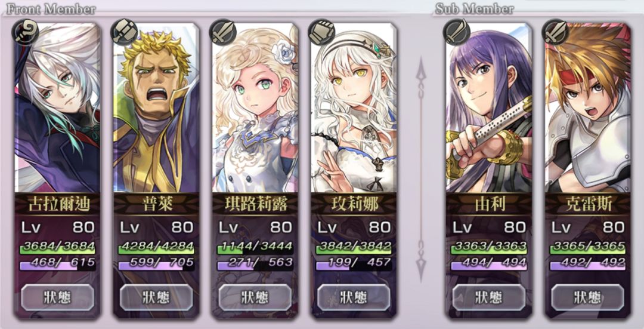The height and width of the screenshot is (329, 644).
Task: Click the sword icon on 琪路莉露's card
Action: point(222,32)
